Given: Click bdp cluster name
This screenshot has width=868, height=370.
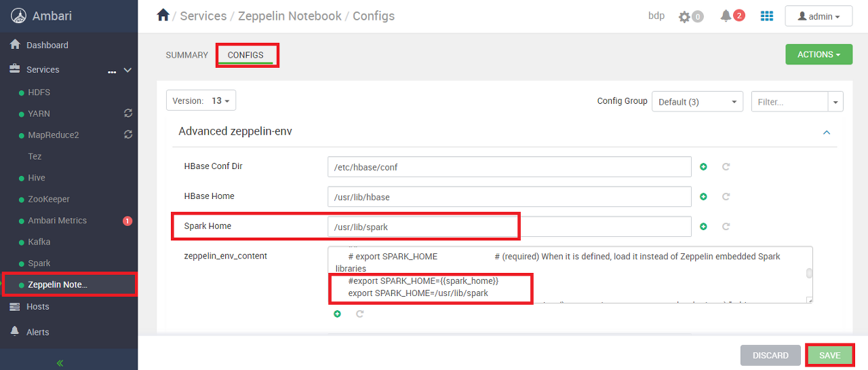Looking at the screenshot, I should pos(656,16).
